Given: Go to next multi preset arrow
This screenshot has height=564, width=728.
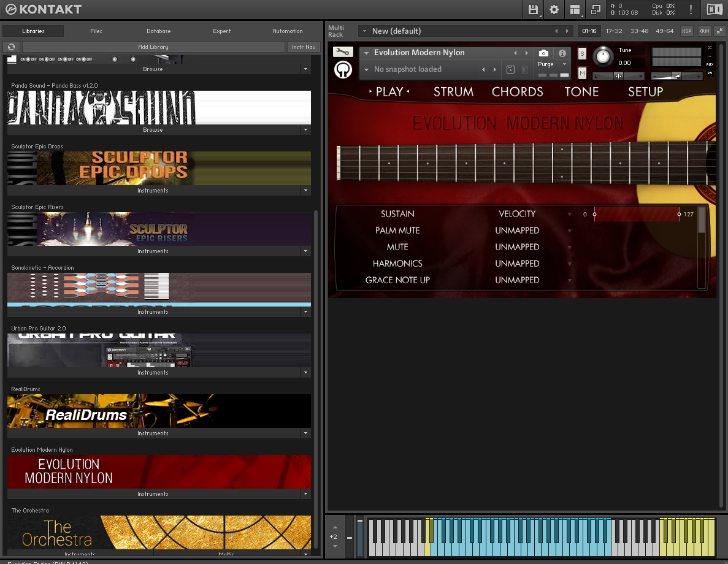Looking at the screenshot, I should (x=567, y=31).
